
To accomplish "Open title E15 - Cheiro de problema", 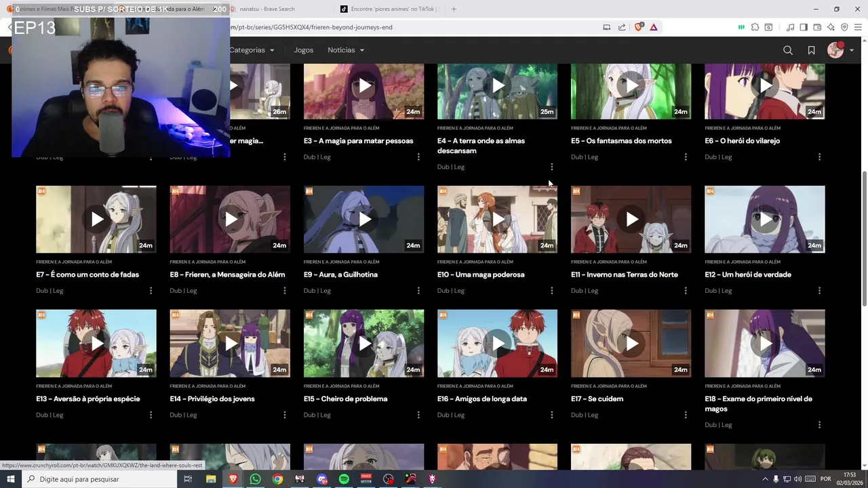I will coord(345,399).
